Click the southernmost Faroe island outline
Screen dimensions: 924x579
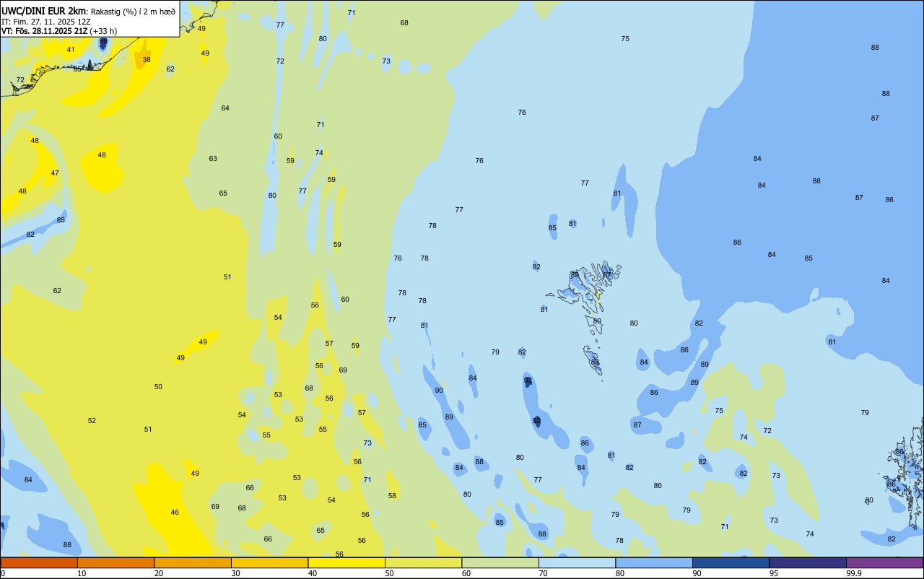click(593, 360)
